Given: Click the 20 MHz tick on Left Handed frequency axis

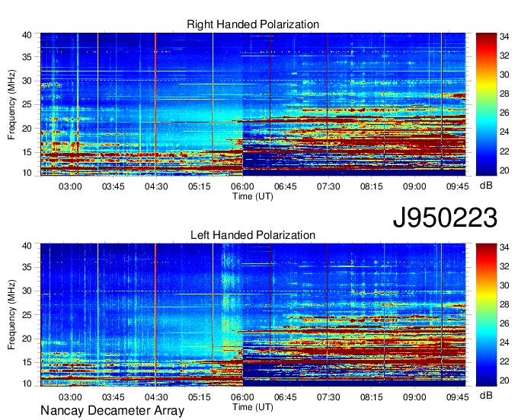Looking at the screenshot, I should pyautogui.click(x=27, y=339).
